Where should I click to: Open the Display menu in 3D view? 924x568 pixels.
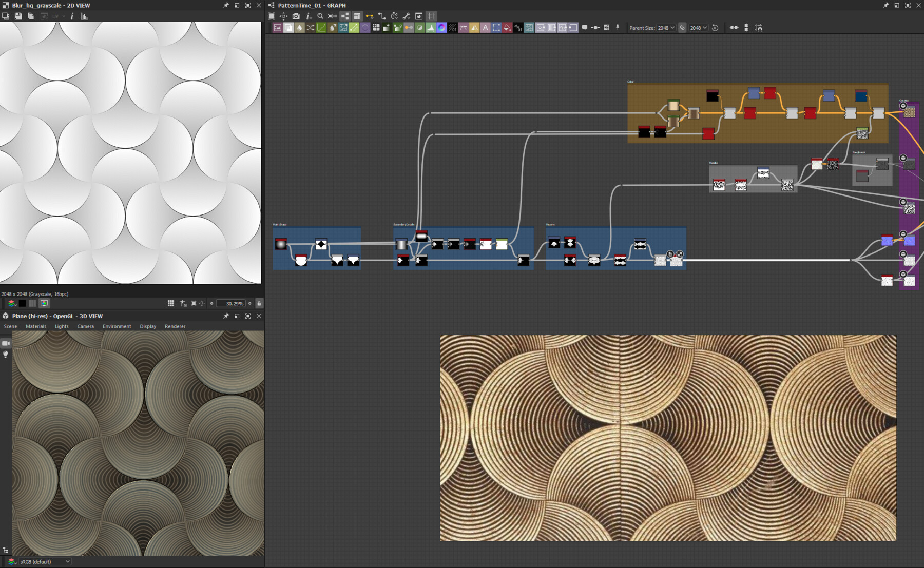(x=148, y=326)
